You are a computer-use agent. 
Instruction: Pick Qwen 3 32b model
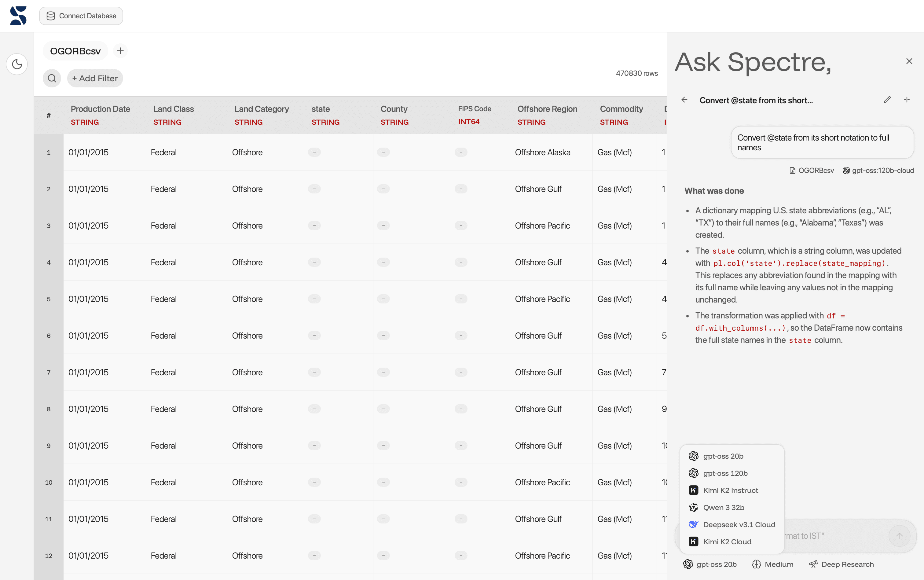coord(723,508)
